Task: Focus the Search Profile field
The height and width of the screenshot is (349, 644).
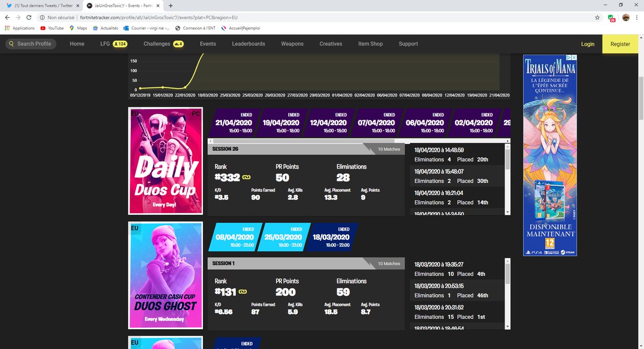Action: [31, 43]
